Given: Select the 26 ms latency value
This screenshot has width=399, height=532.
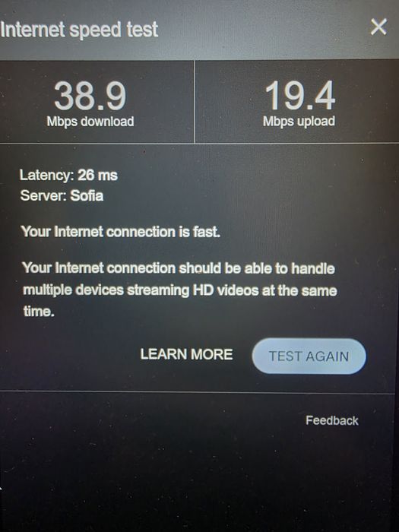Looking at the screenshot, I should pos(98,176).
